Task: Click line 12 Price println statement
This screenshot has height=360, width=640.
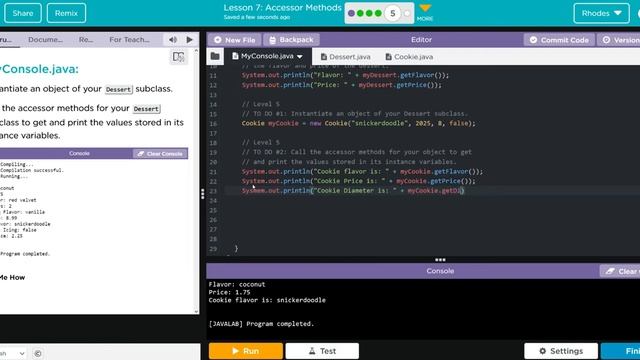Action: tap(341, 85)
